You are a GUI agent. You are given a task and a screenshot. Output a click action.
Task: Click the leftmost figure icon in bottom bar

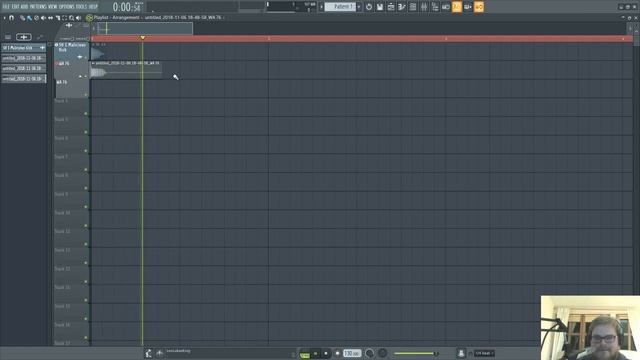pyautogui.click(x=149, y=353)
